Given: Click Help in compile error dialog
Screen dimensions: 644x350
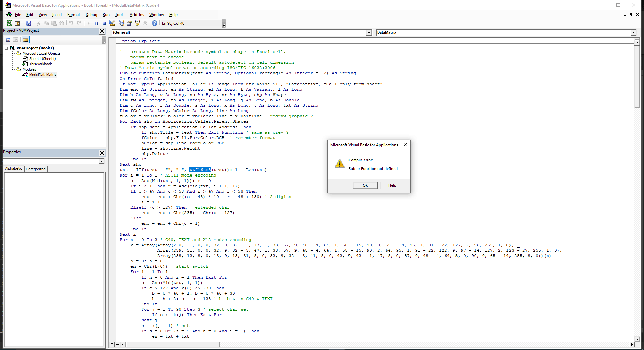Looking at the screenshot, I should point(392,185).
